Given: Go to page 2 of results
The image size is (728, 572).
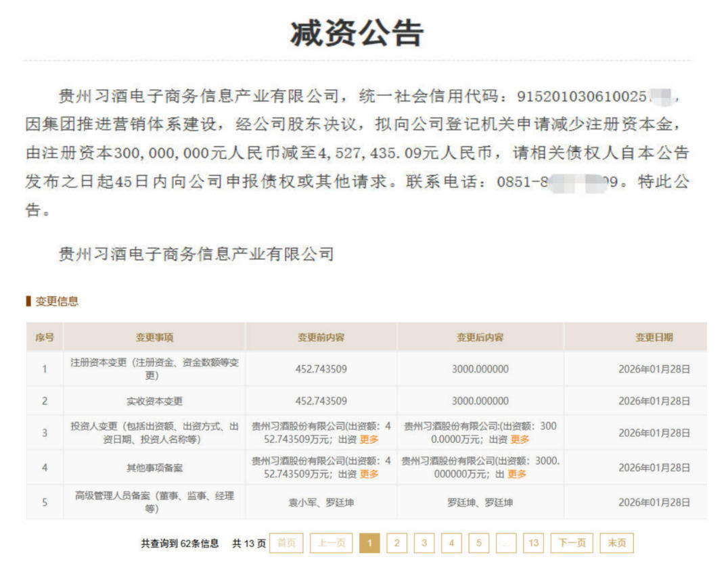Looking at the screenshot, I should (x=396, y=543).
